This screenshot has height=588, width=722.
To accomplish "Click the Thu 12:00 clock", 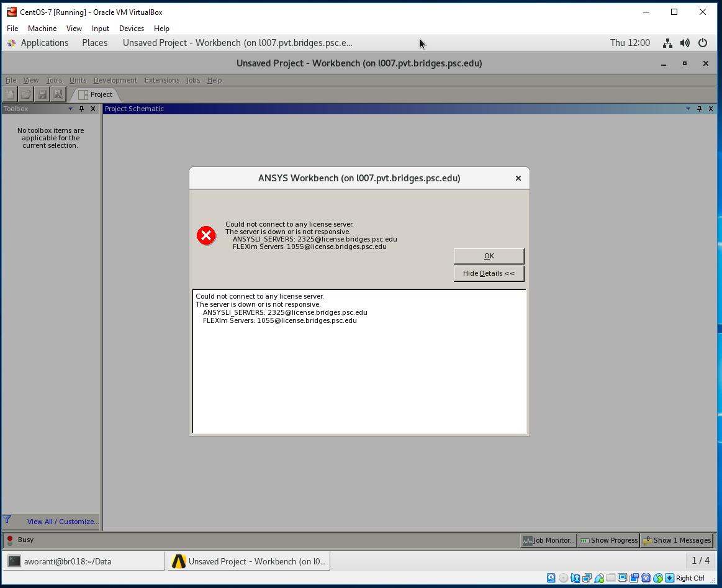I will point(630,43).
